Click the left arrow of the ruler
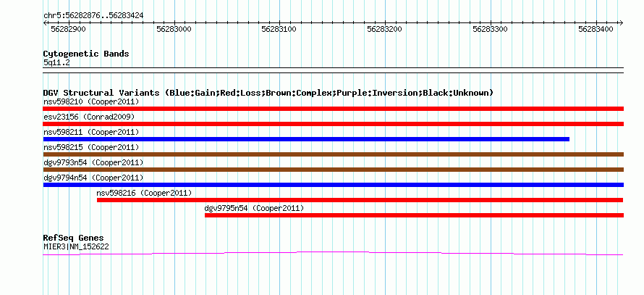This screenshot has width=644, height=295. click(45, 22)
